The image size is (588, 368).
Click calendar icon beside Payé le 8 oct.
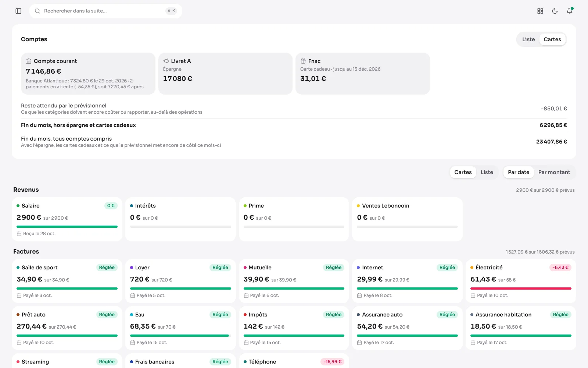tap(359, 296)
